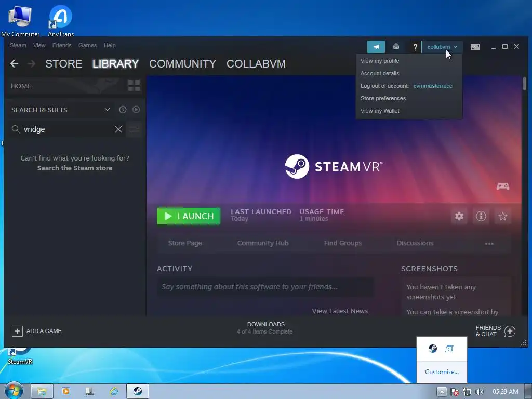Mark SteamVR as favorite star
This screenshot has height=399, width=532.
click(503, 216)
